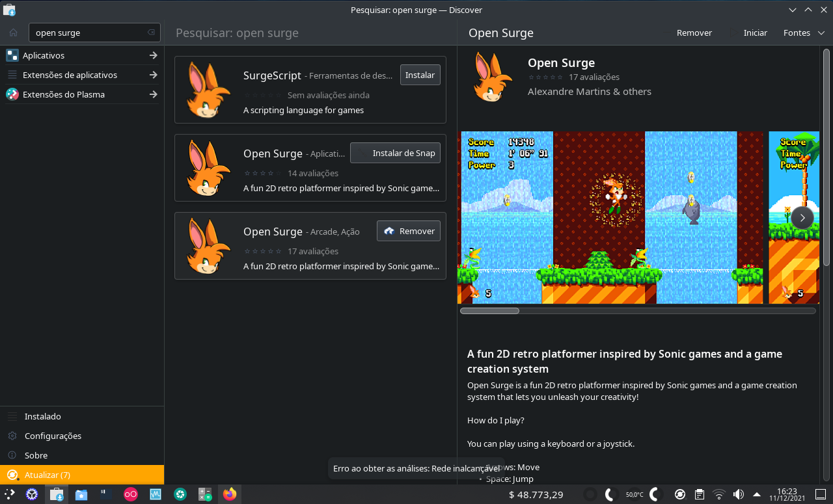Select SurgeScript rabbit icon

coord(208,90)
